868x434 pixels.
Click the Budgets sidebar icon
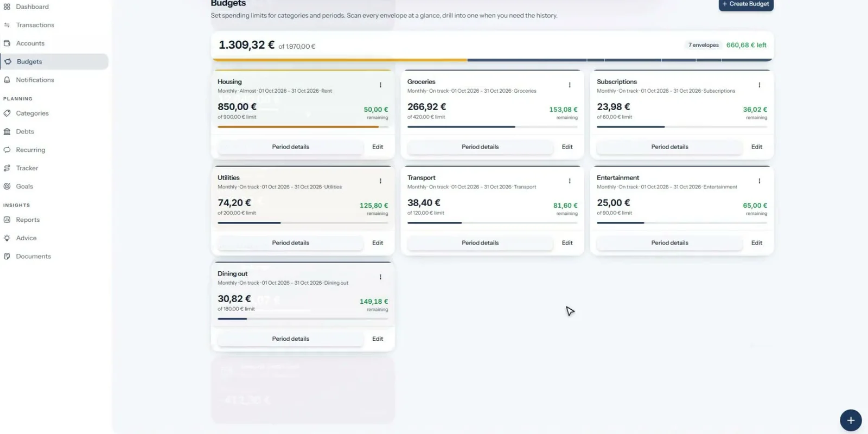pos(8,61)
